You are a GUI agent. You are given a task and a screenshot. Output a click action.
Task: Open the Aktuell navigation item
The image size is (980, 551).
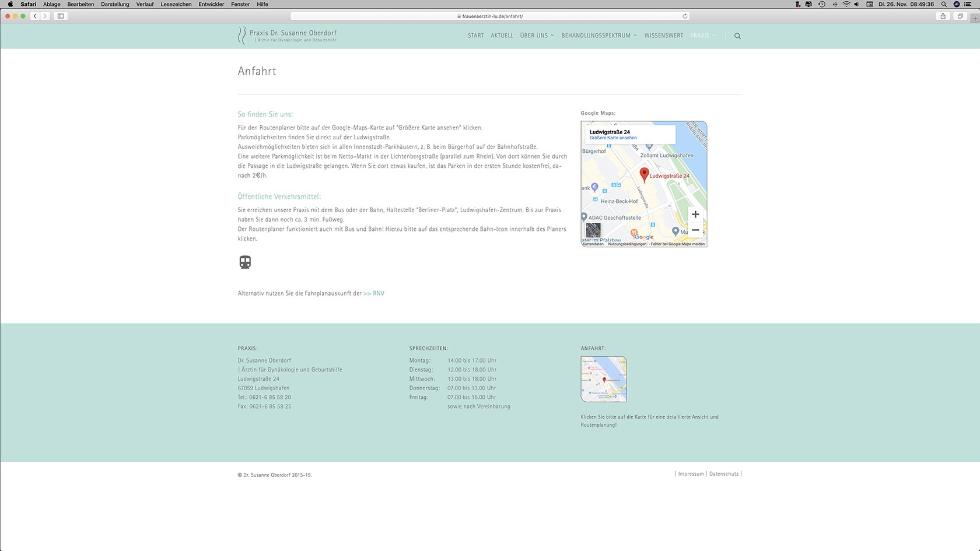(x=502, y=36)
